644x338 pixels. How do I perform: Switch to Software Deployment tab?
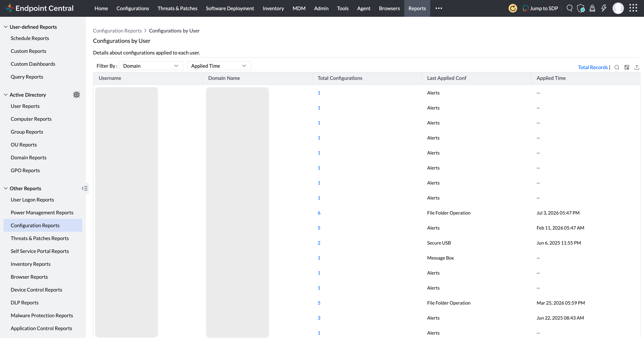pos(230,8)
